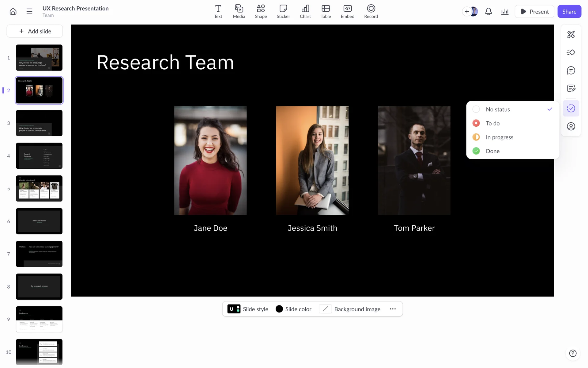Click the Sticker tool icon
Viewport: 588px width, 368px height.
pos(283,12)
